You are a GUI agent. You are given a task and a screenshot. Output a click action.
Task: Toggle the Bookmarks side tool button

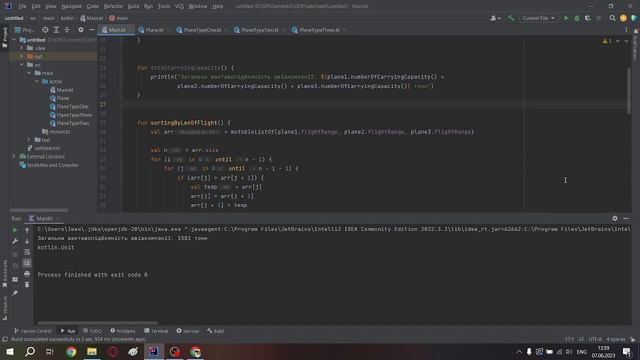pos(4,273)
